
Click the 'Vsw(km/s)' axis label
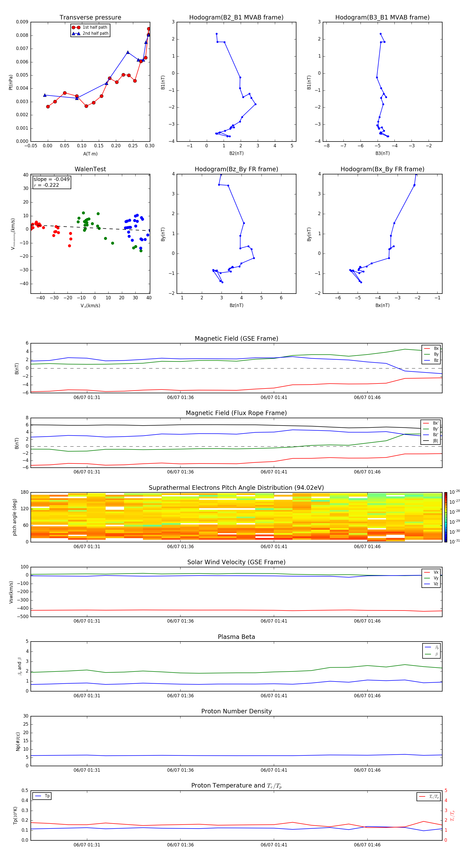click(x=11, y=592)
